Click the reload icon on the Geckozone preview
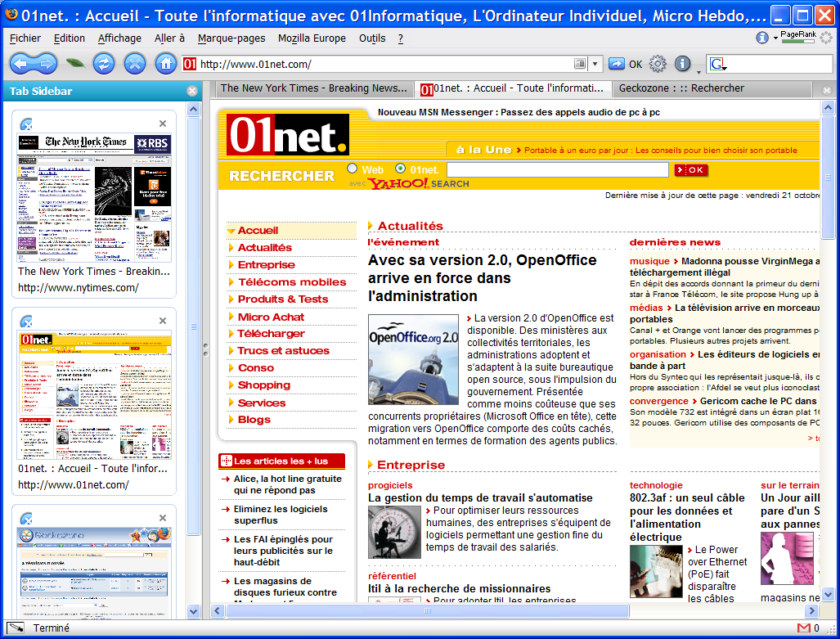840x639 pixels. pyautogui.click(x=26, y=519)
